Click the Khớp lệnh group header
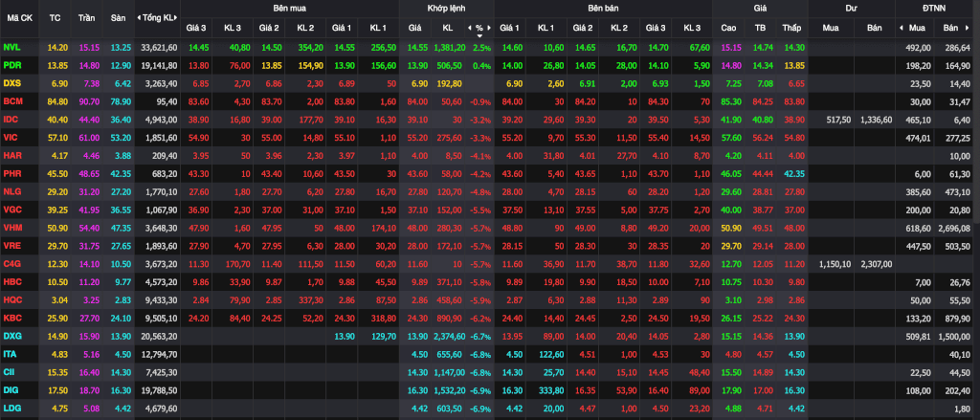980x420 pixels. pyautogui.click(x=446, y=8)
